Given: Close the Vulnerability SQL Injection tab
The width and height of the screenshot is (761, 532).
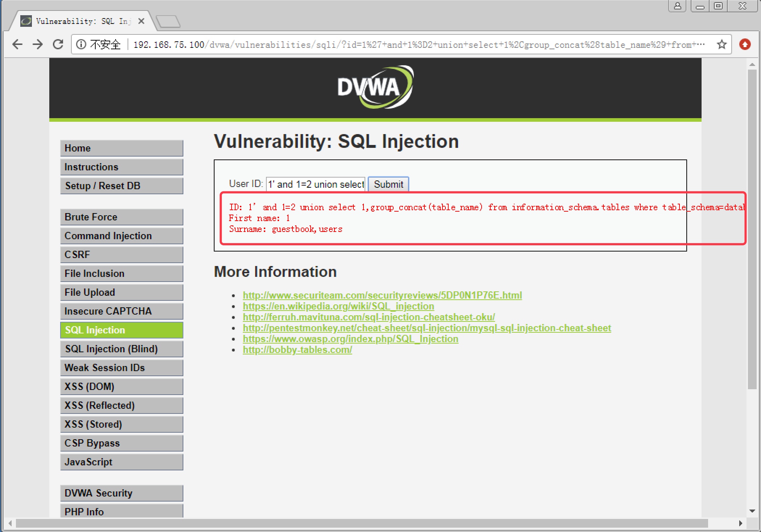Looking at the screenshot, I should (x=141, y=21).
